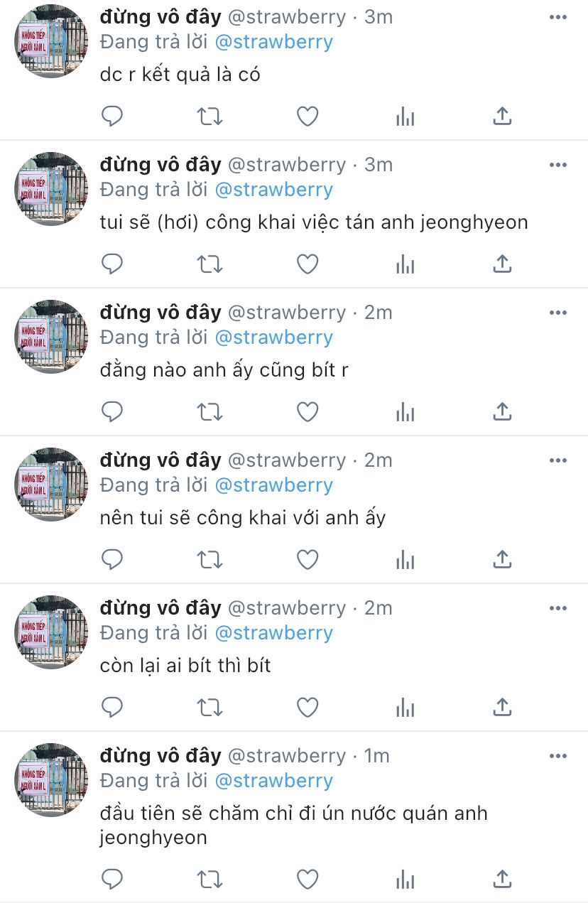Reply to the "dc r kết quả là có" tweet
Viewport: 588px width, 903px height.
pyautogui.click(x=112, y=116)
